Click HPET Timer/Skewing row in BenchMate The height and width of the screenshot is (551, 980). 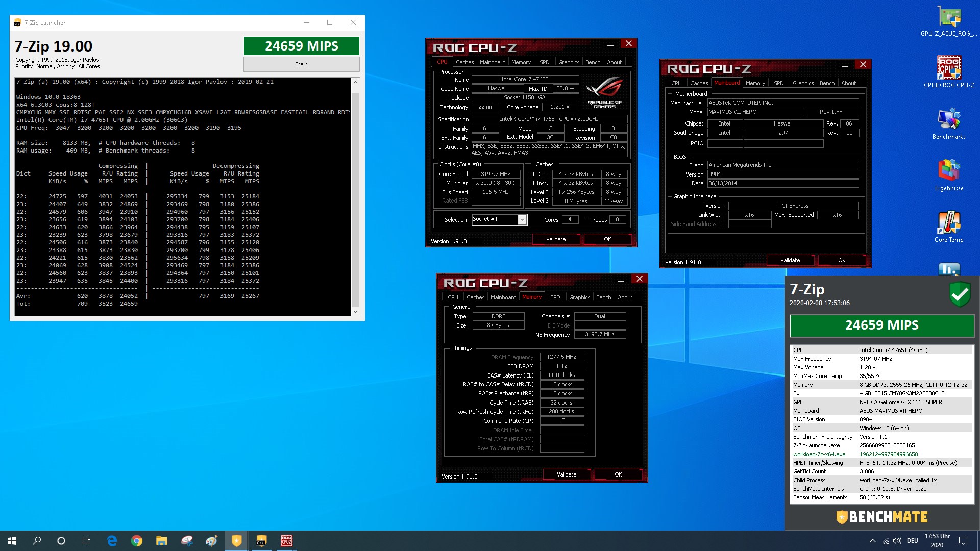tap(882, 463)
